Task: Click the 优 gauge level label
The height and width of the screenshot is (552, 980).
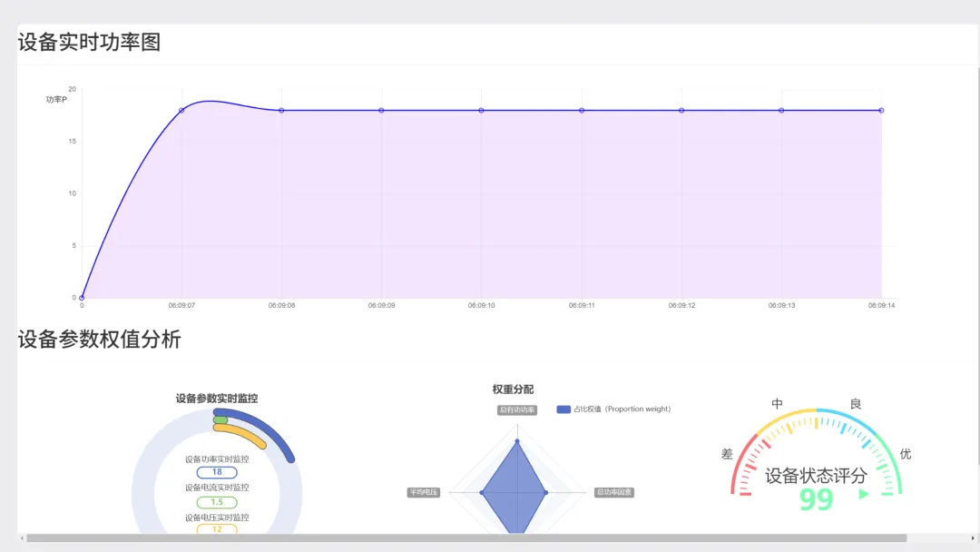Action: [906, 455]
